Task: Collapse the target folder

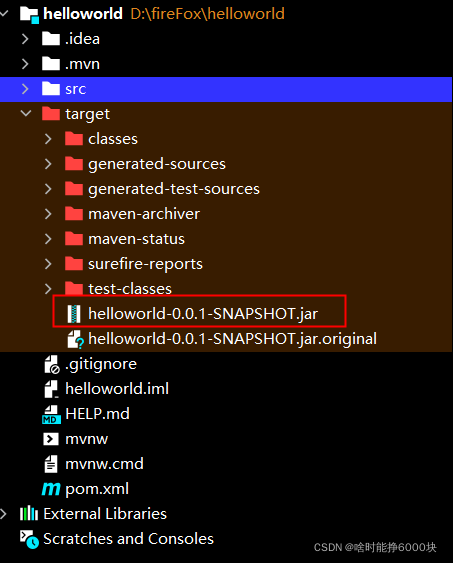Action: pos(26,113)
